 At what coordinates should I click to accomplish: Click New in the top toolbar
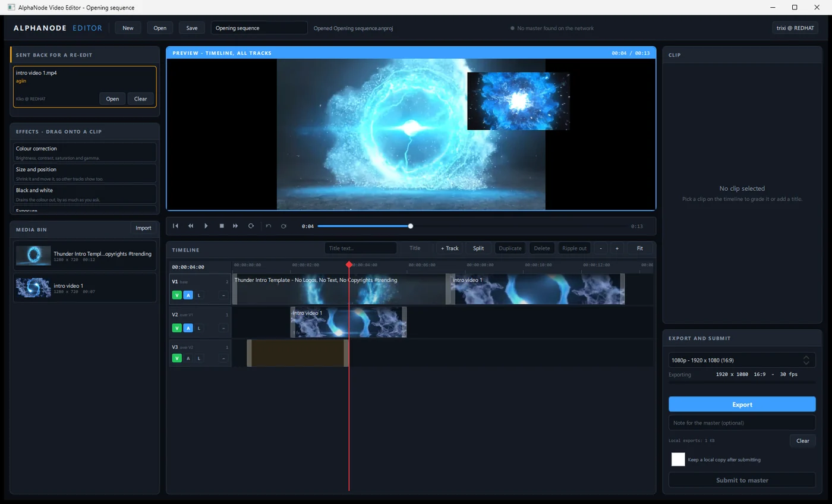click(128, 28)
